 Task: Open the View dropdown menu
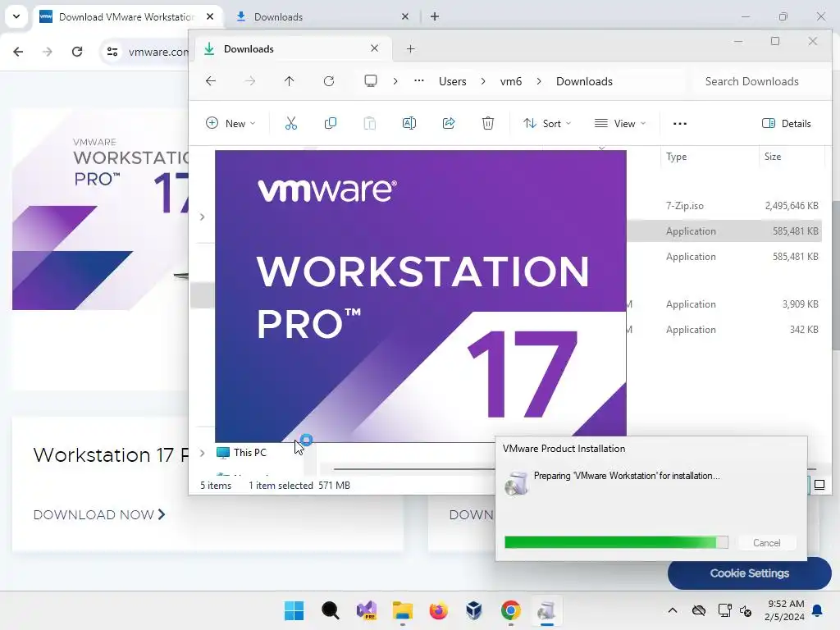point(620,124)
